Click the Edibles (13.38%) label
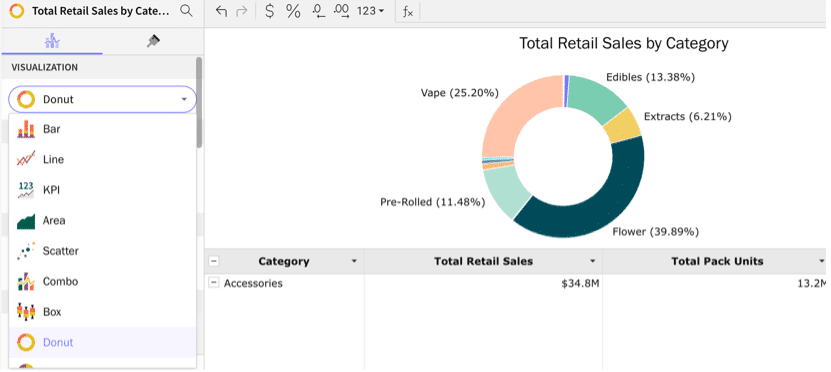The width and height of the screenshot is (831, 372). 650,77
